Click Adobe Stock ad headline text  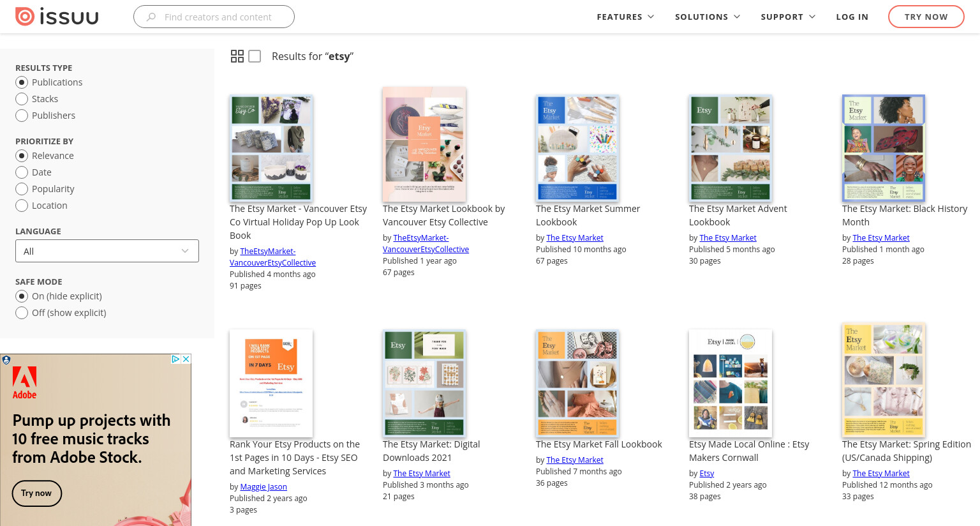[x=91, y=439]
